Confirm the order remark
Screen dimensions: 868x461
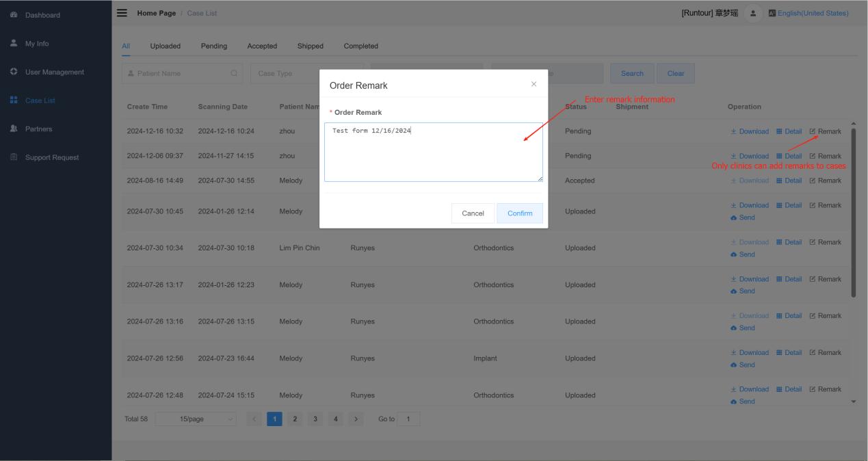click(520, 213)
